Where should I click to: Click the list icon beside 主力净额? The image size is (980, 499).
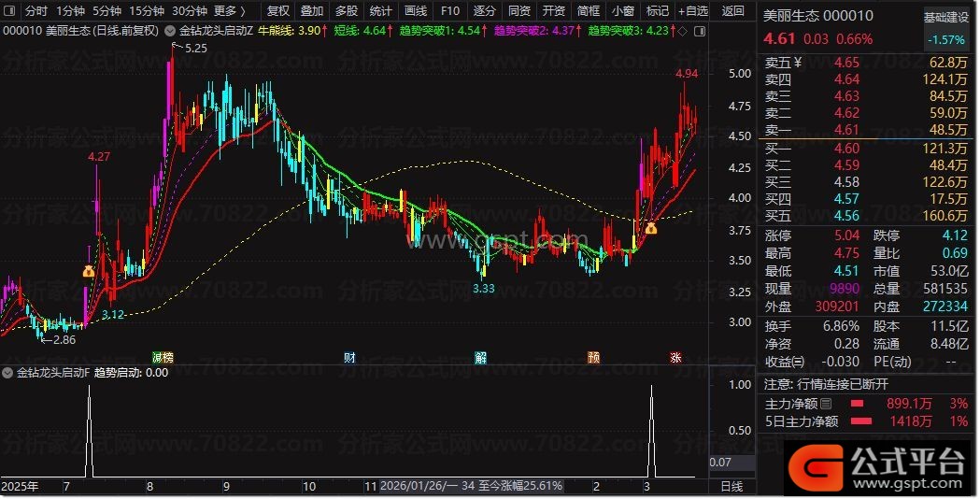tap(825, 404)
